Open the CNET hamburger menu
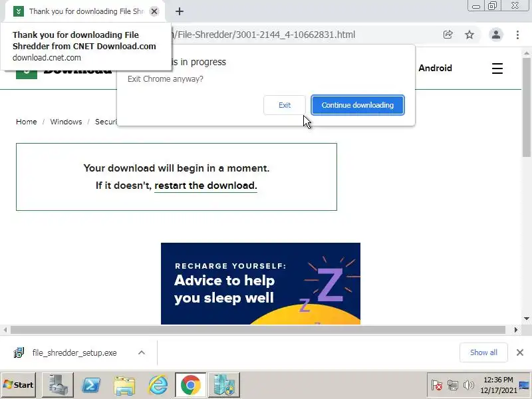The height and width of the screenshot is (399, 532). pos(497,68)
